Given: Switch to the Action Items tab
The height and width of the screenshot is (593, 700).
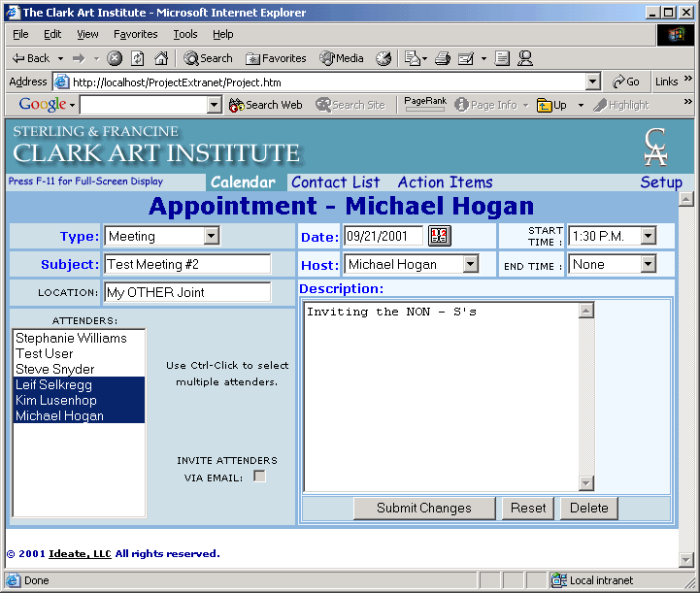Looking at the screenshot, I should 445,182.
